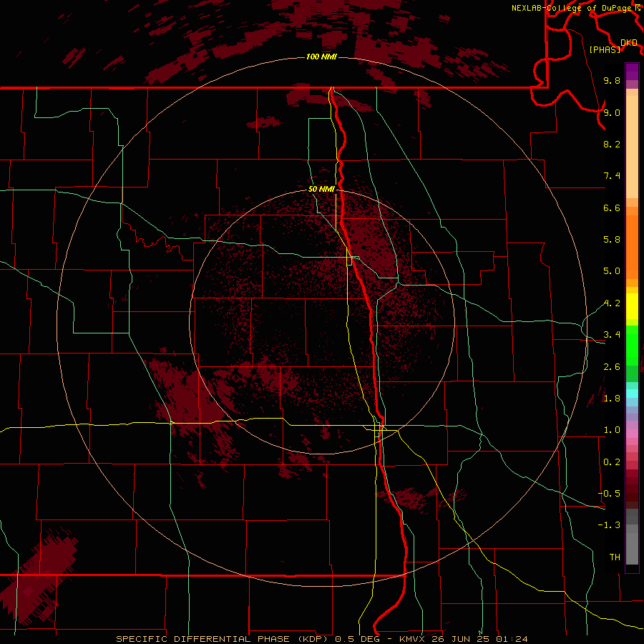Viewport: 644px width, 644px height.
Task: Click the 5.8 legend value
Action: coord(612,240)
